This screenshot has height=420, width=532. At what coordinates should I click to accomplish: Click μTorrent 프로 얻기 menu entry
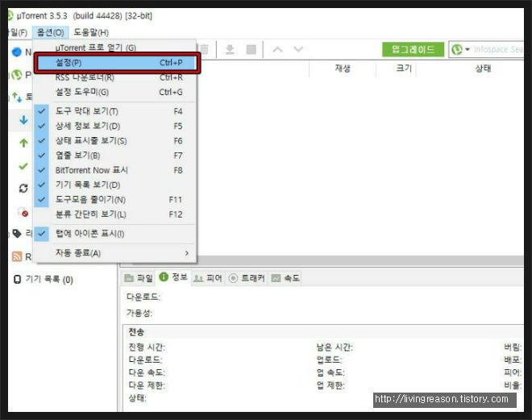[x=115, y=48]
